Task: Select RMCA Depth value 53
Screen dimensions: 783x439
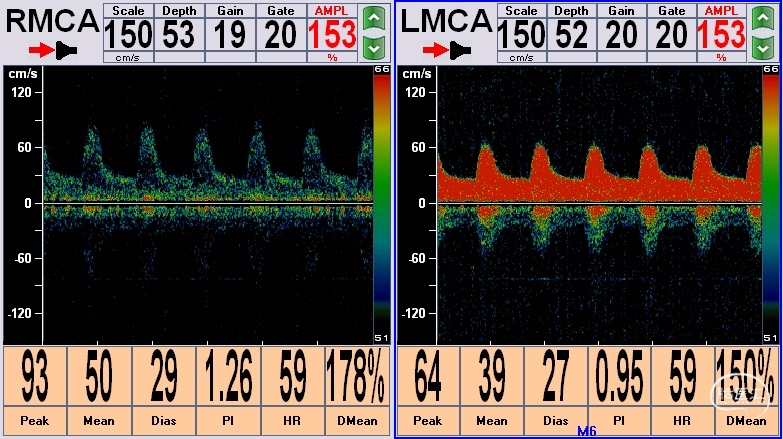Action: coord(179,35)
